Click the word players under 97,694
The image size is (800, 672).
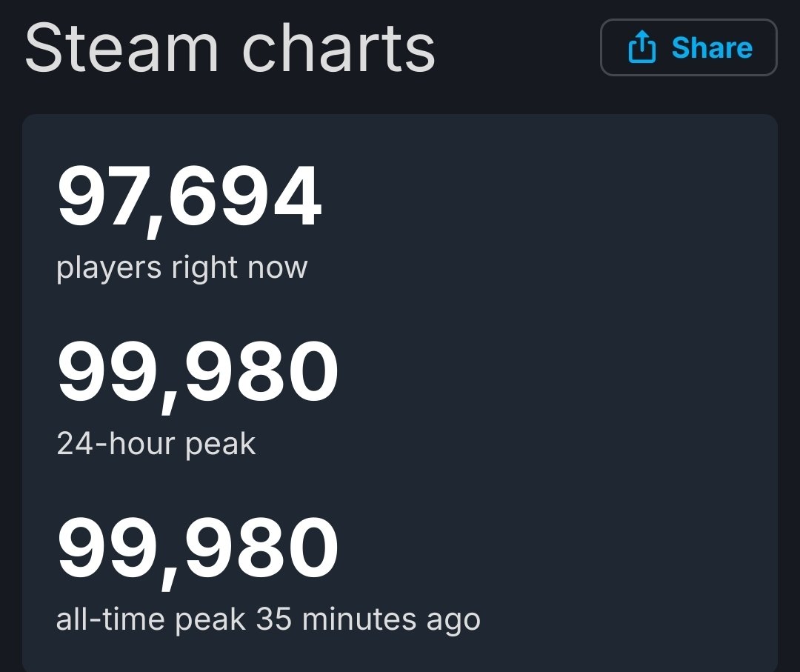point(109,269)
